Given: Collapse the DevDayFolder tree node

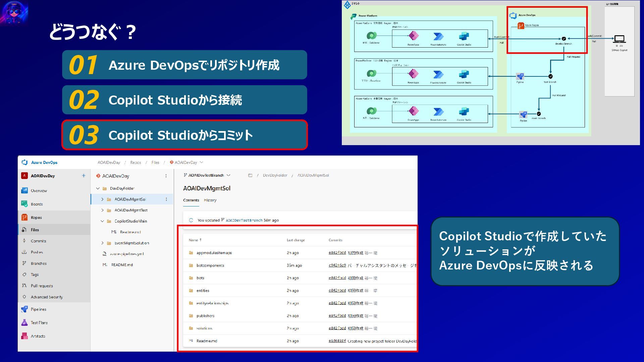Looking at the screenshot, I should (x=98, y=188).
